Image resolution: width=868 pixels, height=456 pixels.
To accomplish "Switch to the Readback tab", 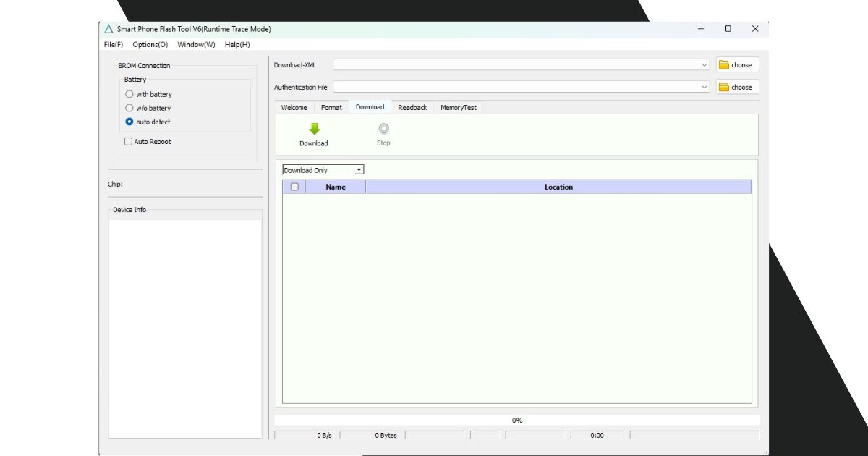I will tap(412, 108).
